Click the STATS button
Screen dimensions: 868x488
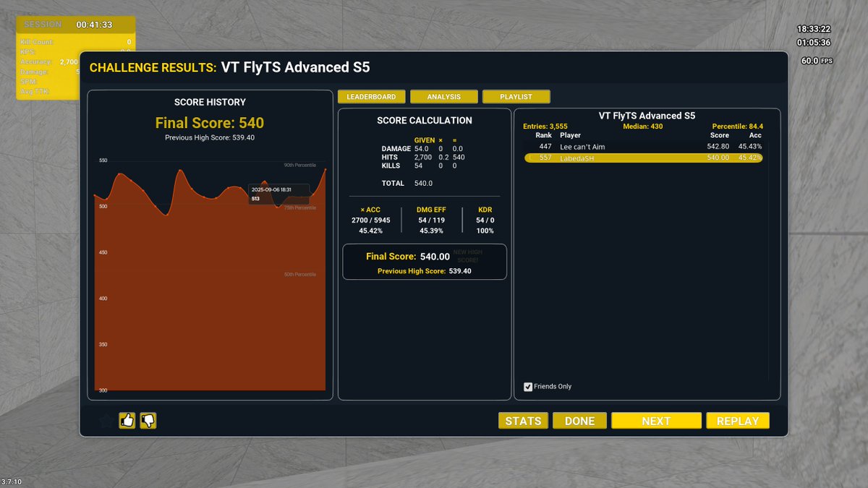[523, 420]
